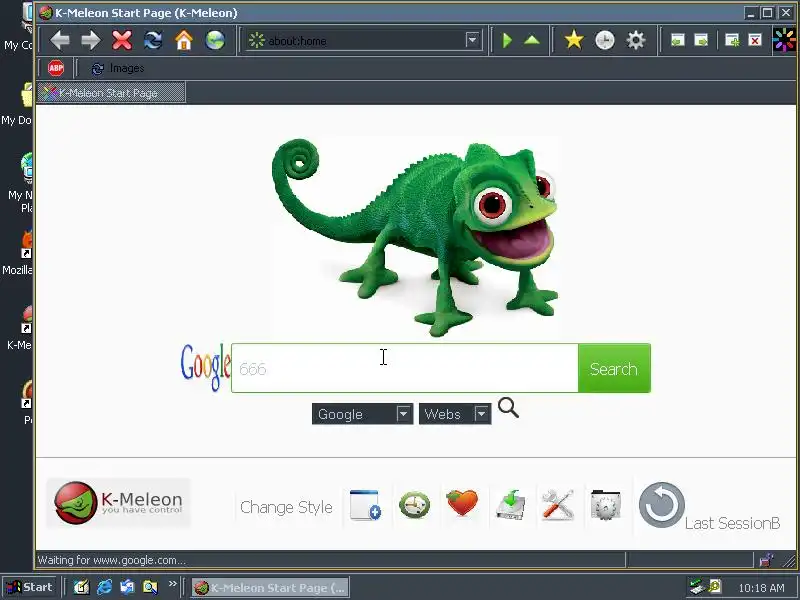Click the Google logo beside the search box
The height and width of the screenshot is (600, 800).
click(205, 367)
